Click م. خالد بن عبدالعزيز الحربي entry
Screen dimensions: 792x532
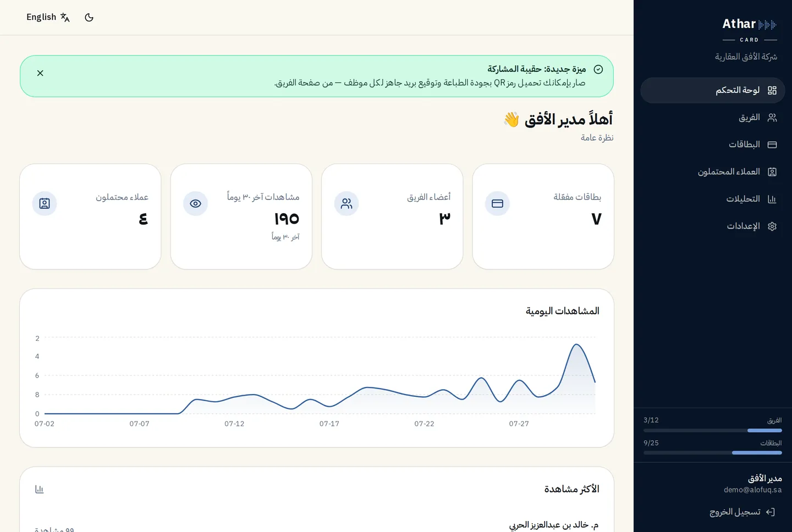[x=554, y=525]
